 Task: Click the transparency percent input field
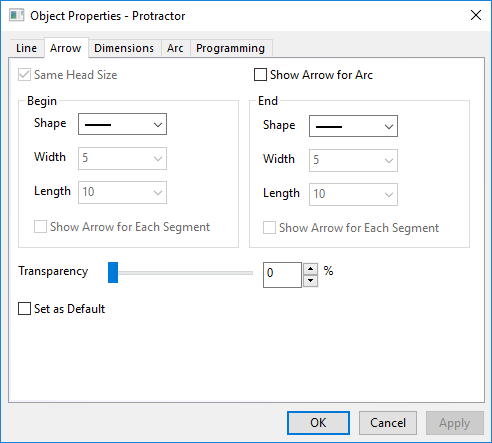point(282,275)
